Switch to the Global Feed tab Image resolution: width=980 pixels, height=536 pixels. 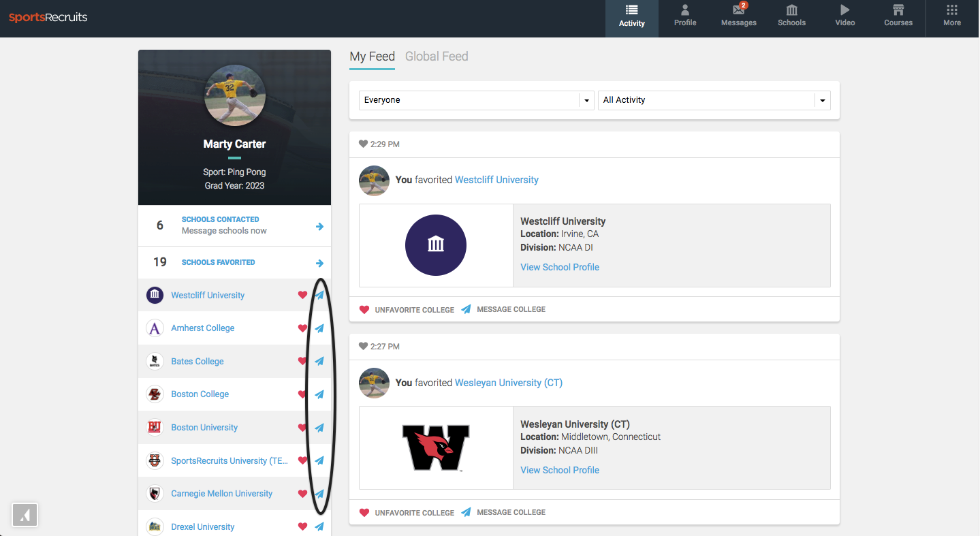(437, 56)
